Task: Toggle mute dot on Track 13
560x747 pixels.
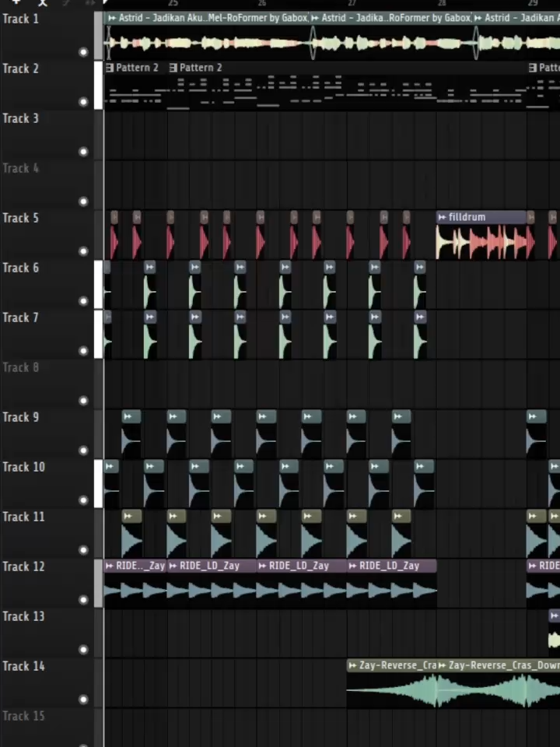Action: click(83, 649)
